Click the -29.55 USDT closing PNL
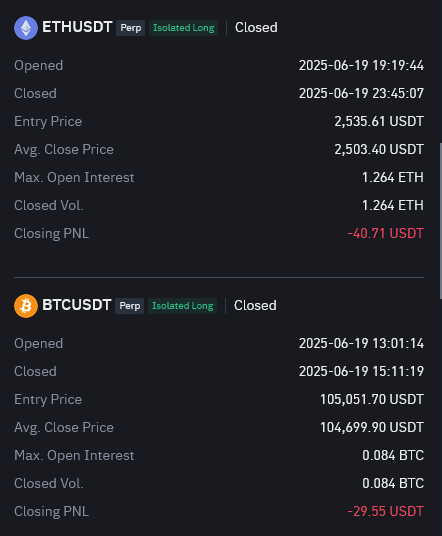 tap(386, 511)
